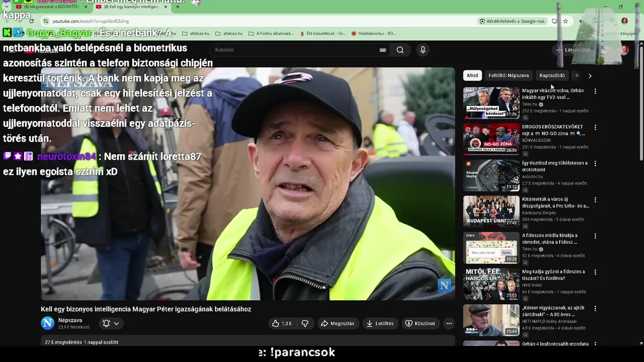
Task: Open options for 'Kitüntettük a város' video
Action: pyautogui.click(x=595, y=200)
